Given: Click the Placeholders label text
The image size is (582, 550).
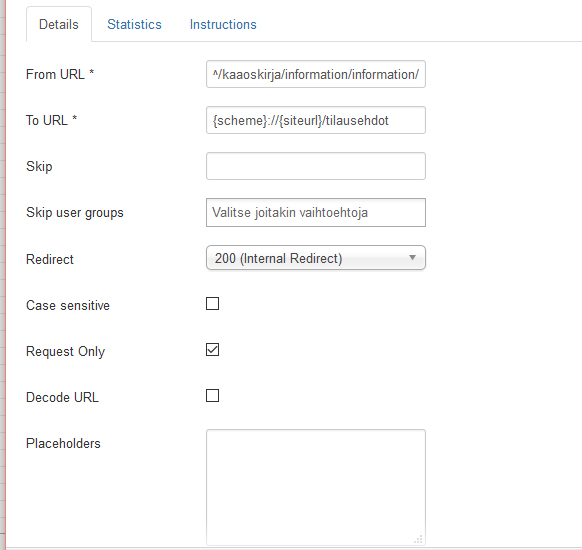Looking at the screenshot, I should 63,443.
